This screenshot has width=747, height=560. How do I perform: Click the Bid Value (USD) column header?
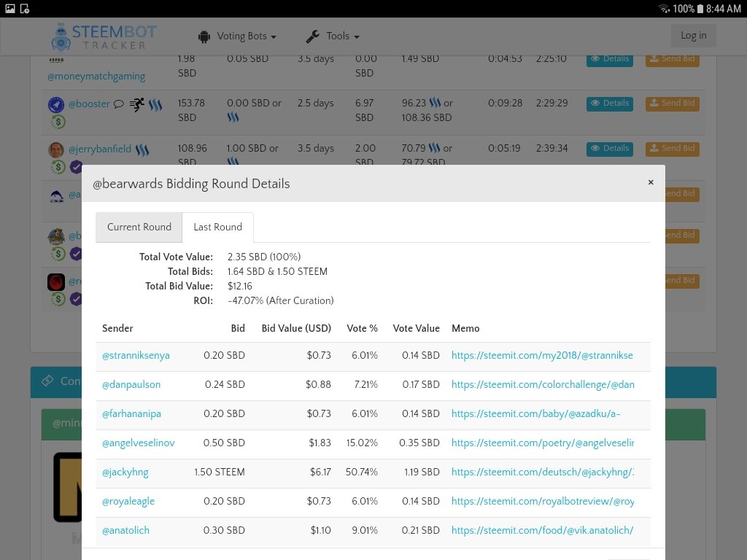(x=296, y=328)
